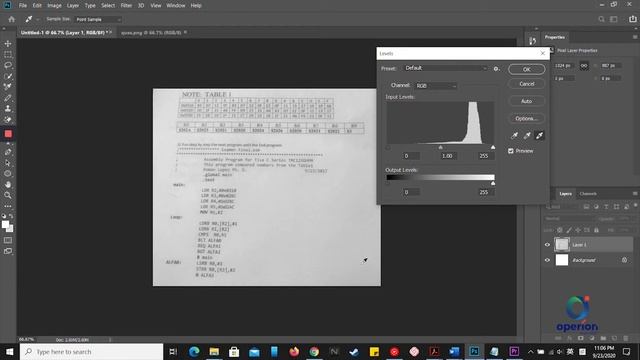Pick the black point eyedropper in Levels

coord(515,136)
